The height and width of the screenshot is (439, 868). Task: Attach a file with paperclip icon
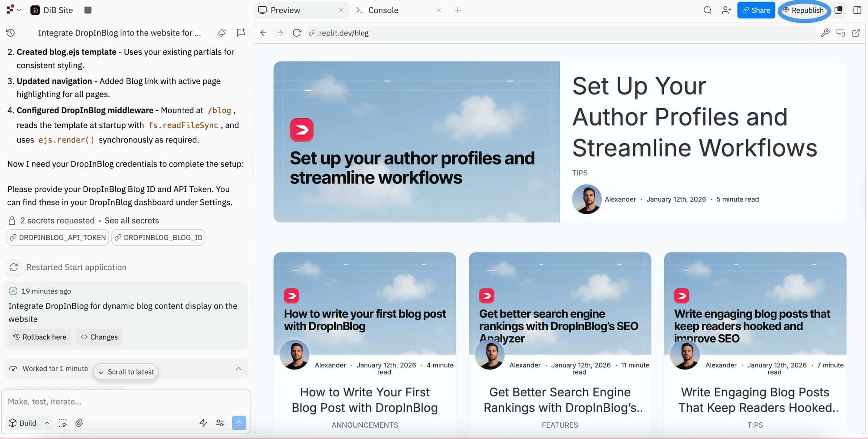point(79,423)
